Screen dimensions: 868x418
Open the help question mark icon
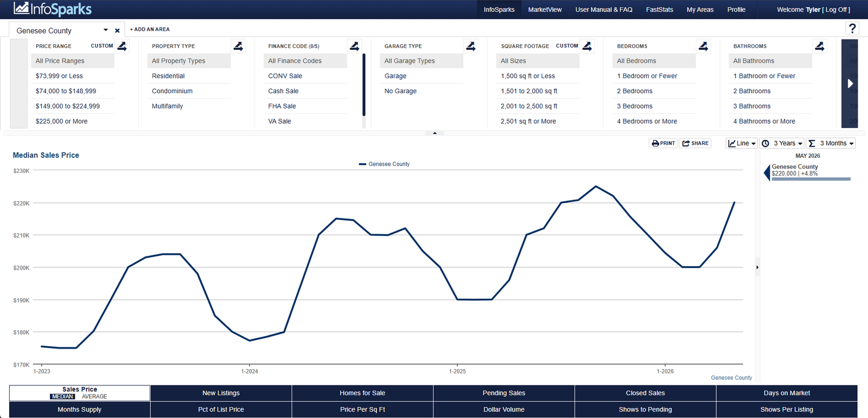(x=852, y=28)
